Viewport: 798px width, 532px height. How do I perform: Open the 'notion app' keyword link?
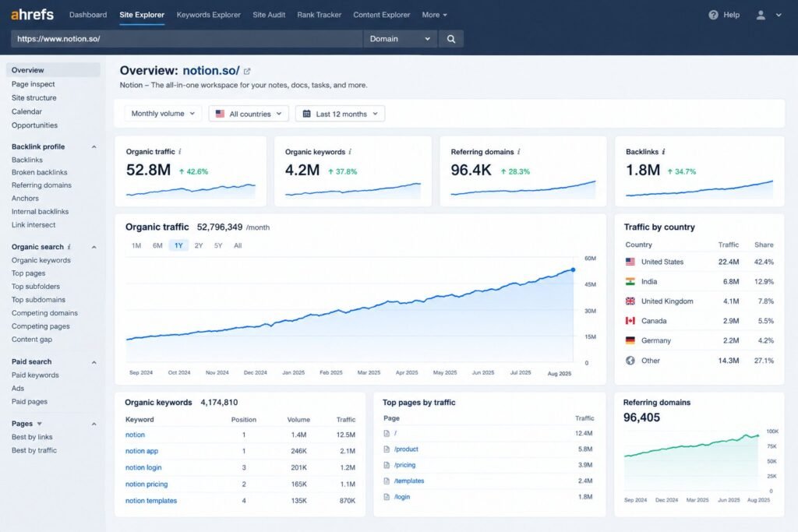pyautogui.click(x=142, y=451)
